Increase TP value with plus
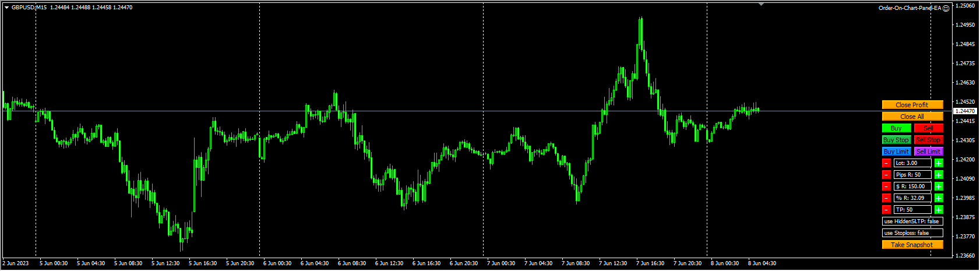980x271 pixels. tap(939, 210)
